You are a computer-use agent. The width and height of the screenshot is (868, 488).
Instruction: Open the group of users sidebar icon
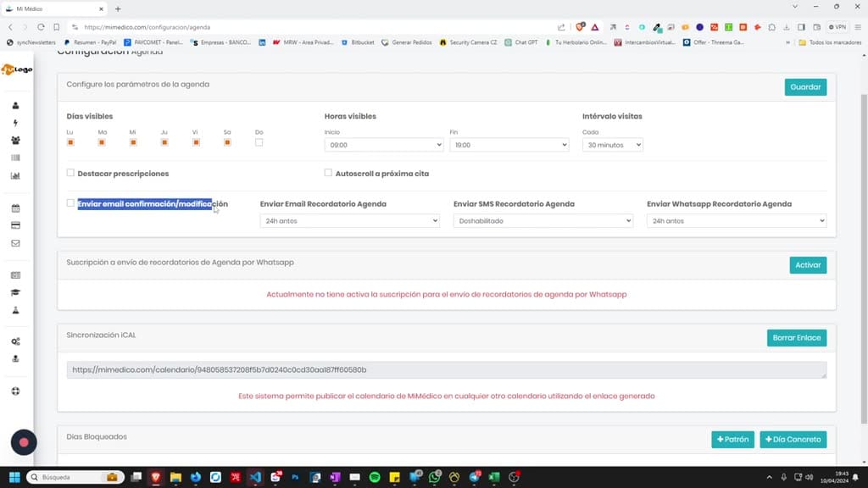(x=15, y=141)
